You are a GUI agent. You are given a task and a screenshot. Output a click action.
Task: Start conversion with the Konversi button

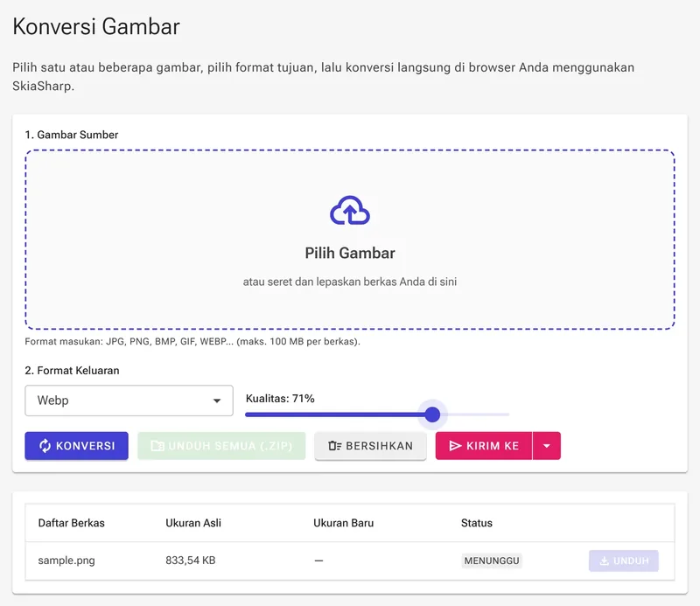[76, 445]
